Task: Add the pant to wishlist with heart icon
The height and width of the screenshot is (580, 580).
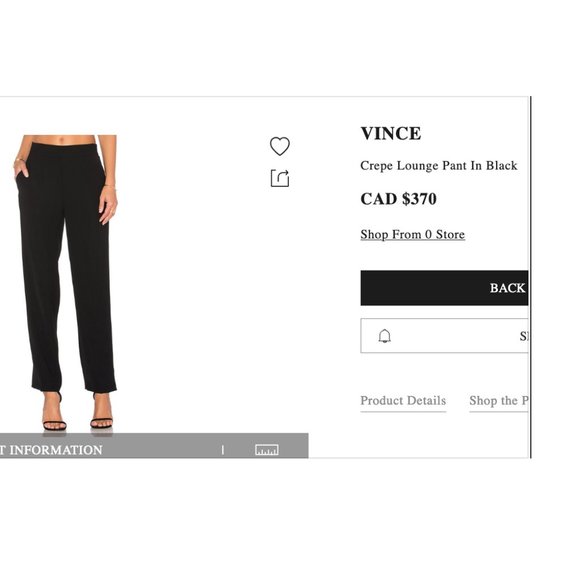Action: (280, 146)
